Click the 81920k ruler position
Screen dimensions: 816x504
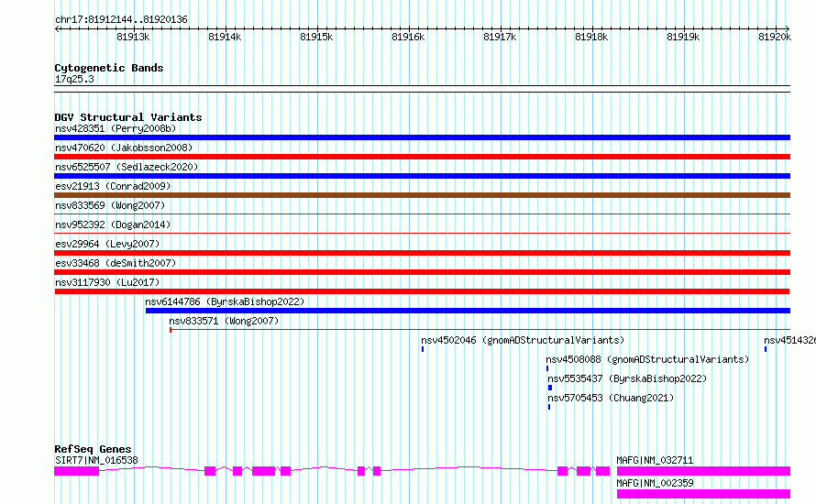coord(775,37)
